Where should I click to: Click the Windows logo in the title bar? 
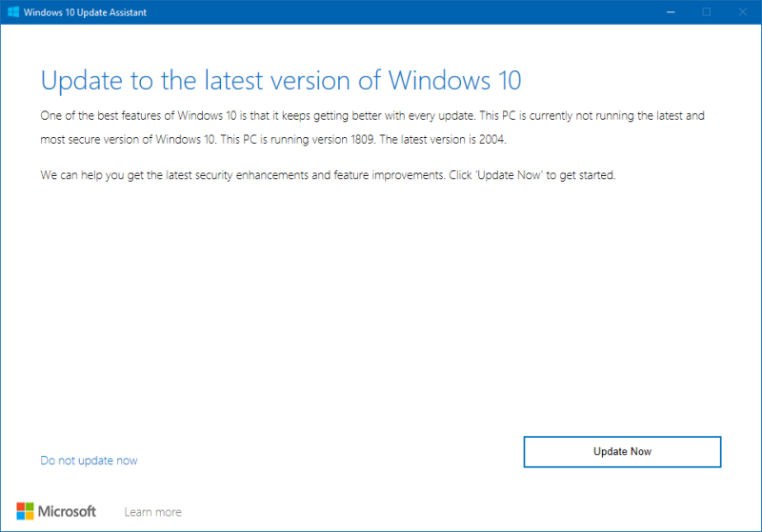coord(14,11)
